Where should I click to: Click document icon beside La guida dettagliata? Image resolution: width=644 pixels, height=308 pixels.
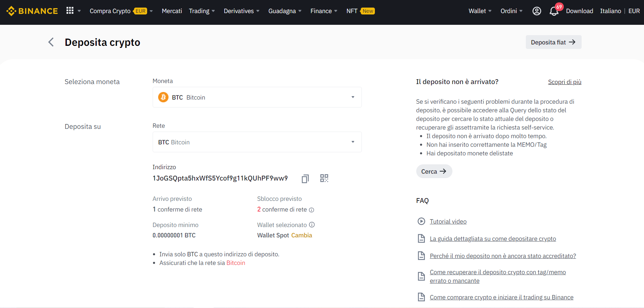coord(421,238)
